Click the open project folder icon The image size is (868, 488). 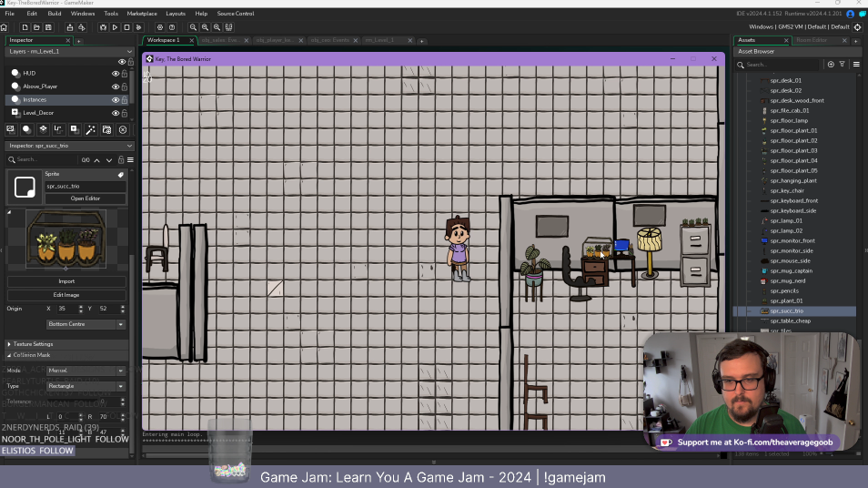(36, 27)
